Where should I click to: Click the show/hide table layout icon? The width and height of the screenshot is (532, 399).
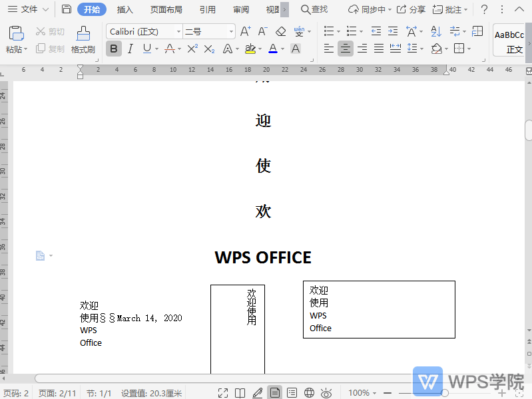tap(477, 31)
